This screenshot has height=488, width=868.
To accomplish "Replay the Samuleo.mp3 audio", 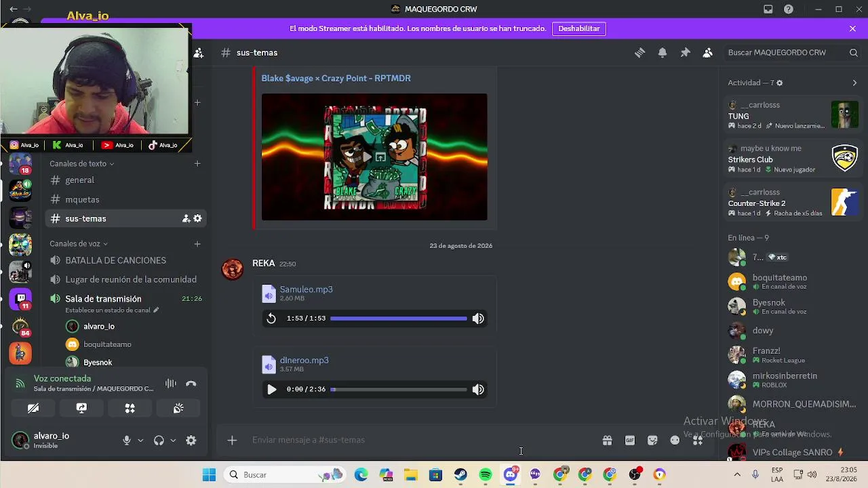I will pyautogui.click(x=271, y=319).
